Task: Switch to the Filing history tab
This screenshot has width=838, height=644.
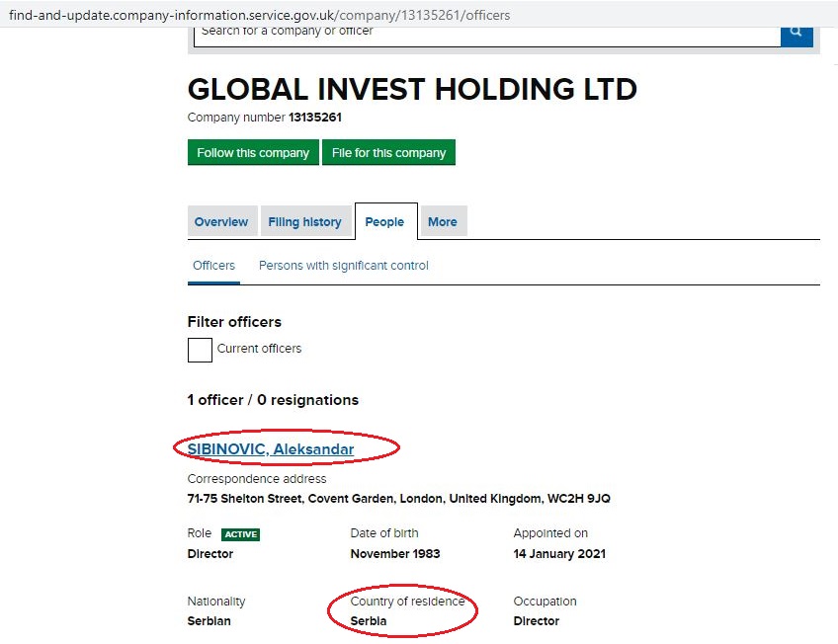Action: pyautogui.click(x=304, y=221)
